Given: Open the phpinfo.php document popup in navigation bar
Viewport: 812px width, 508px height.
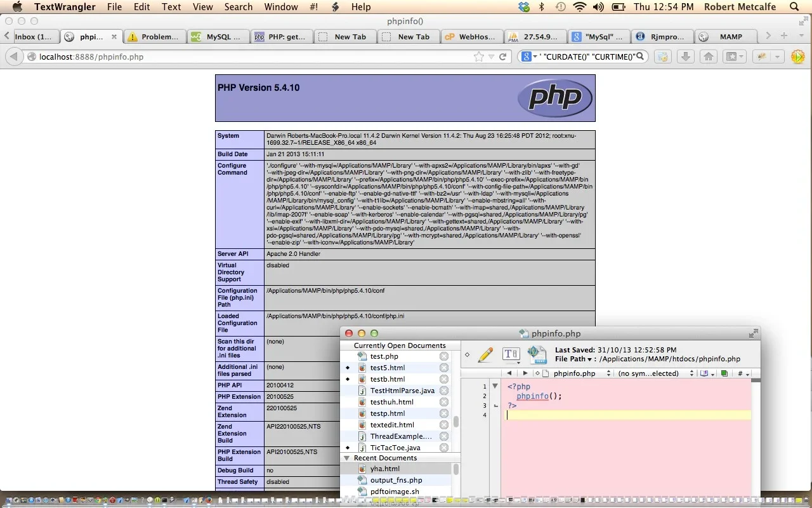Looking at the screenshot, I should pos(577,373).
